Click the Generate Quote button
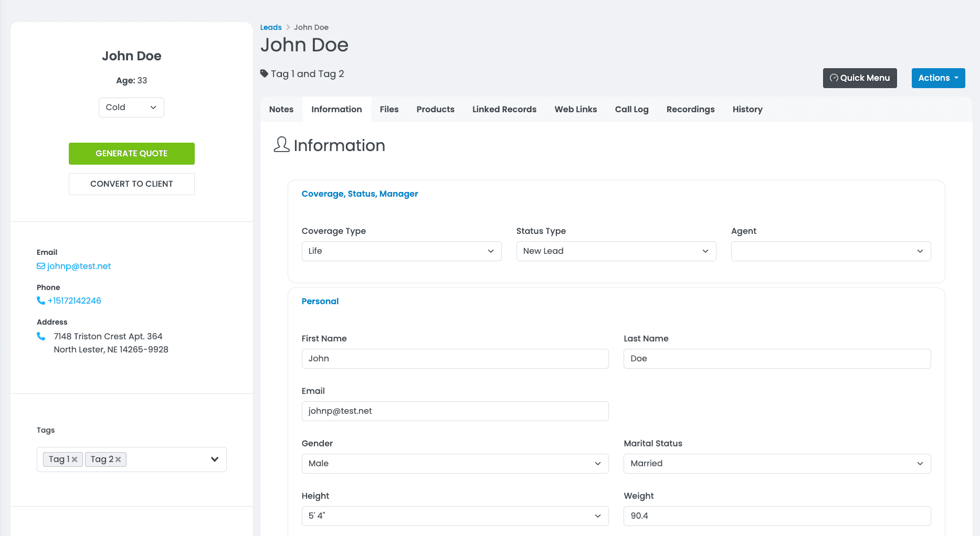The image size is (980, 536). [132, 154]
